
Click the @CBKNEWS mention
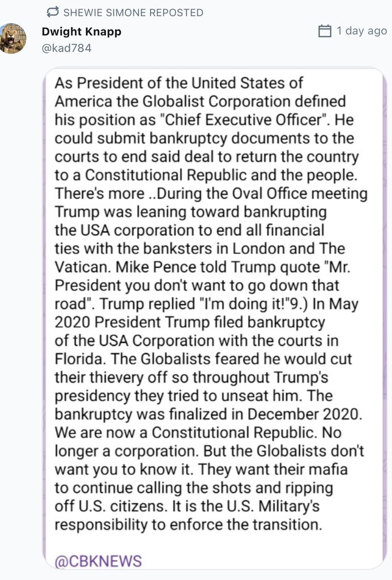[x=98, y=561]
